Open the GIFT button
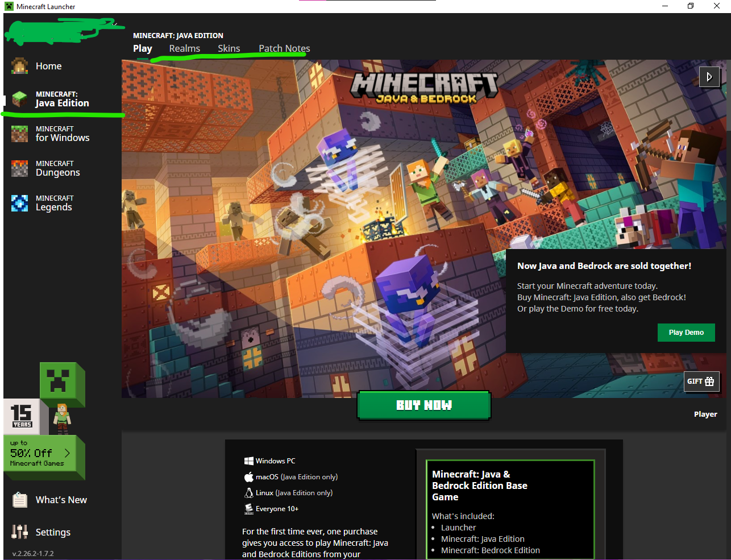 [701, 381]
